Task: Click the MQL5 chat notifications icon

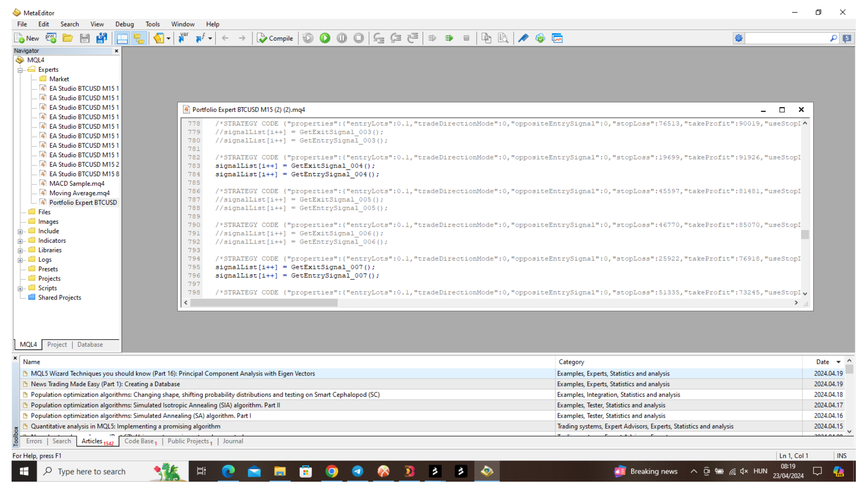Action: tap(847, 38)
